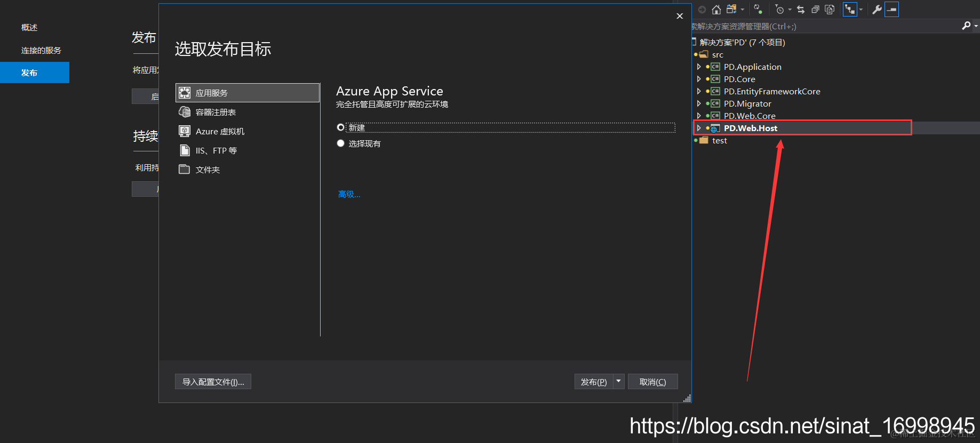Expand the PD.Migrator project node

(699, 103)
